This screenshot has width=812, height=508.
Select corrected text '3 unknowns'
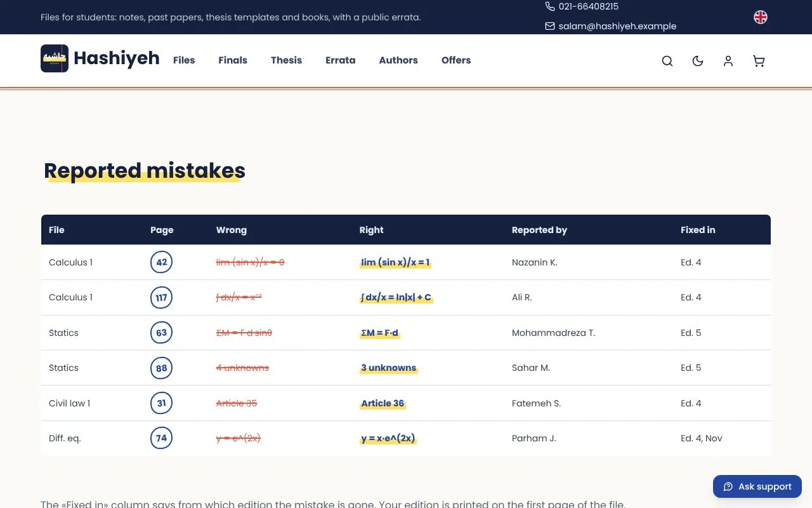pos(389,368)
